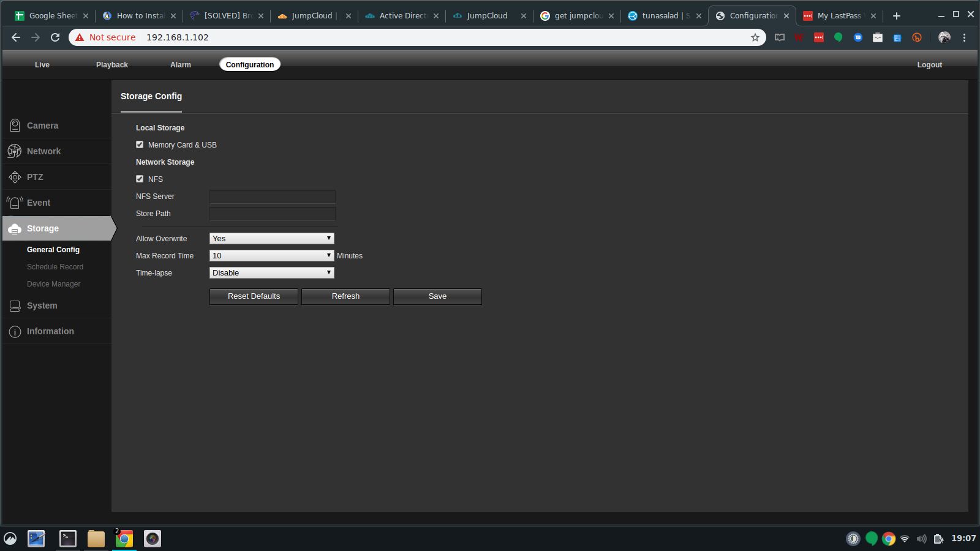Open the Max Record Time dropdown
This screenshot has width=980, height=551.
tap(271, 256)
